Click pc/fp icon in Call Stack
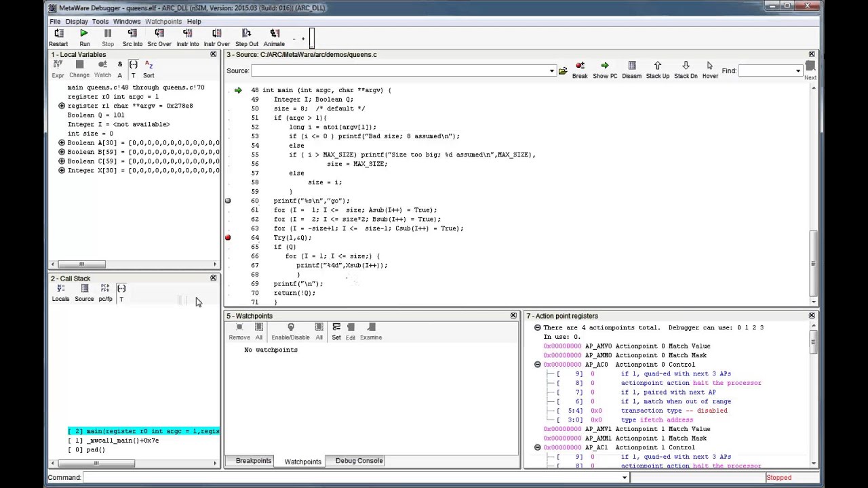 coord(105,293)
